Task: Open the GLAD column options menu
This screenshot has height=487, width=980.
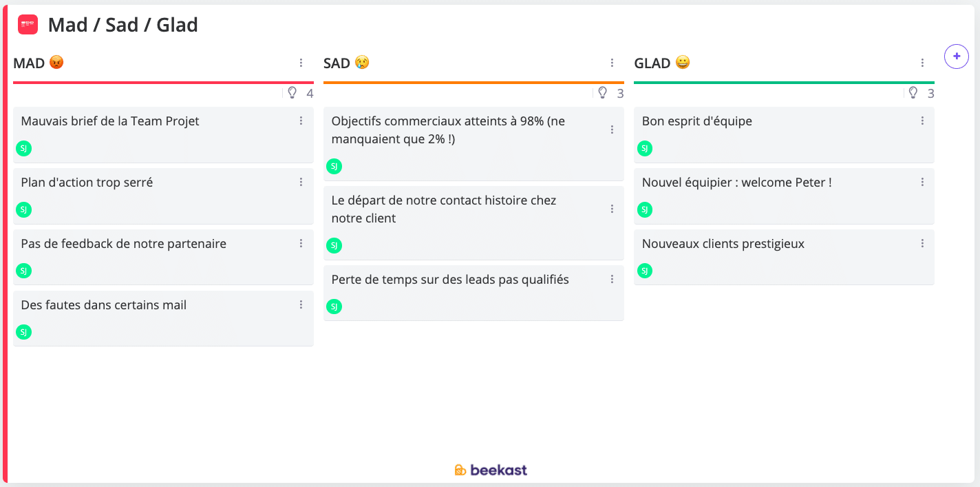Action: 922,63
